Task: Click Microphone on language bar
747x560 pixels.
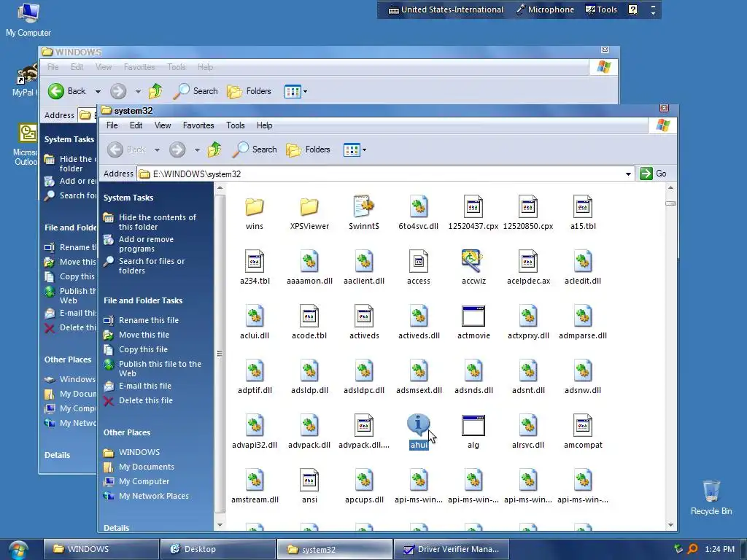Action: click(x=545, y=9)
